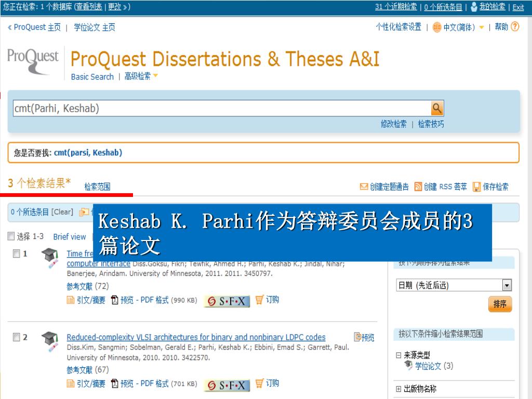Open Reduced-complexity VLSI architectures title link
This screenshot has width=532, height=399.
(196, 337)
